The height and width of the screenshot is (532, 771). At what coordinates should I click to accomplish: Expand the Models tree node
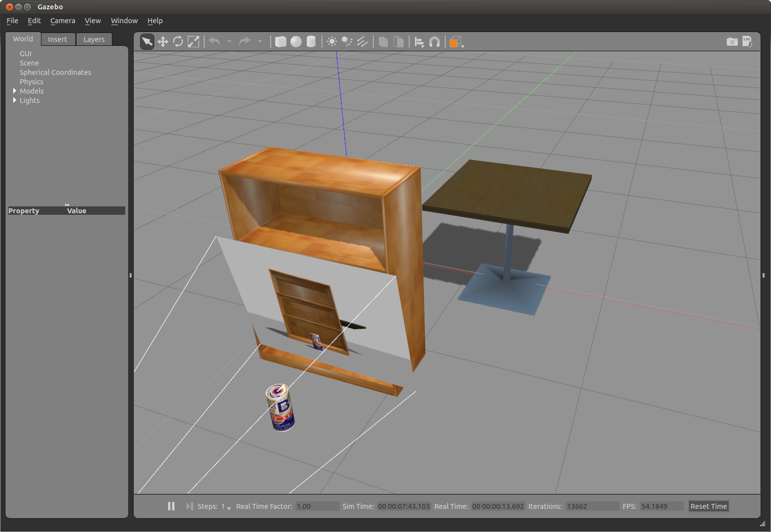click(14, 91)
